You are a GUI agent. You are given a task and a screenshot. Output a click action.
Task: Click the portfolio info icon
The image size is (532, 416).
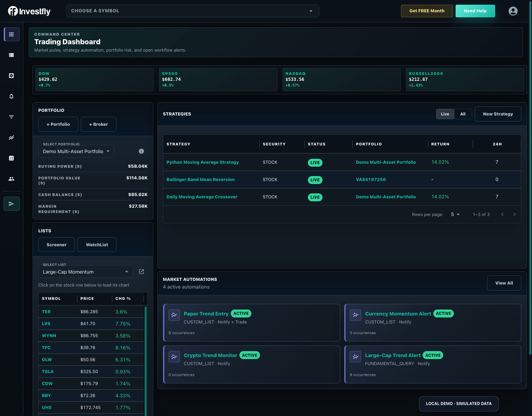(x=141, y=151)
